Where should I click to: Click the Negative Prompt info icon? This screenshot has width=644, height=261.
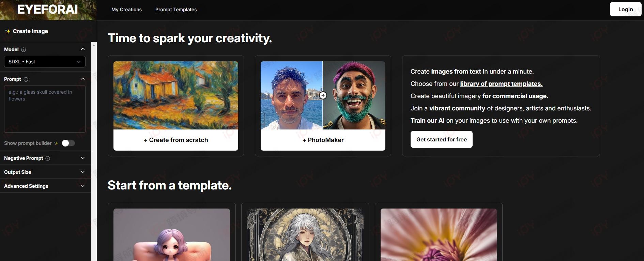48,158
